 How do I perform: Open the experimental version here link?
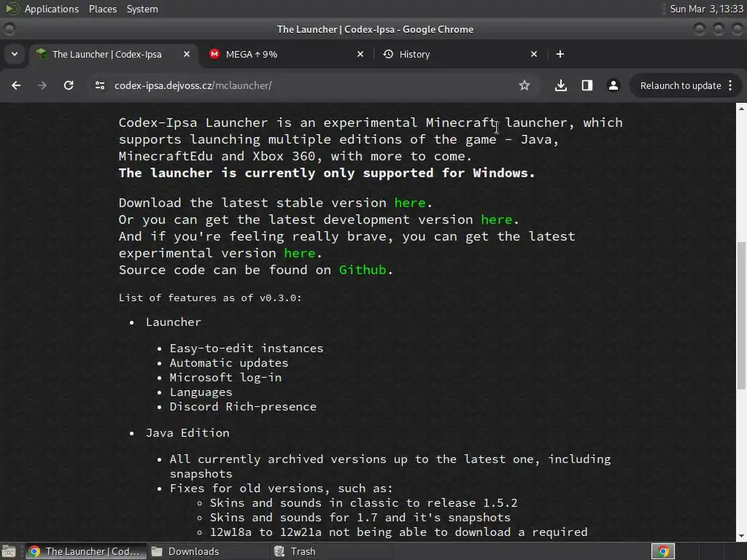pyautogui.click(x=299, y=253)
